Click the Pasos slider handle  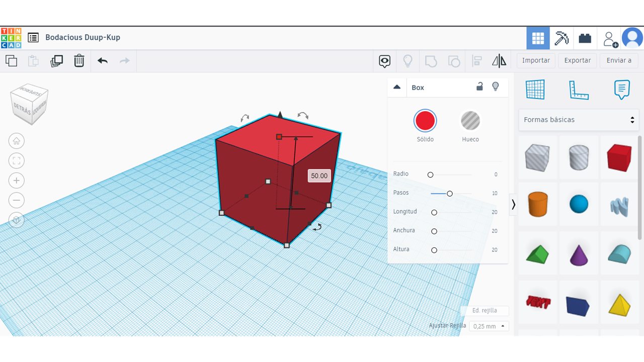pyautogui.click(x=450, y=194)
